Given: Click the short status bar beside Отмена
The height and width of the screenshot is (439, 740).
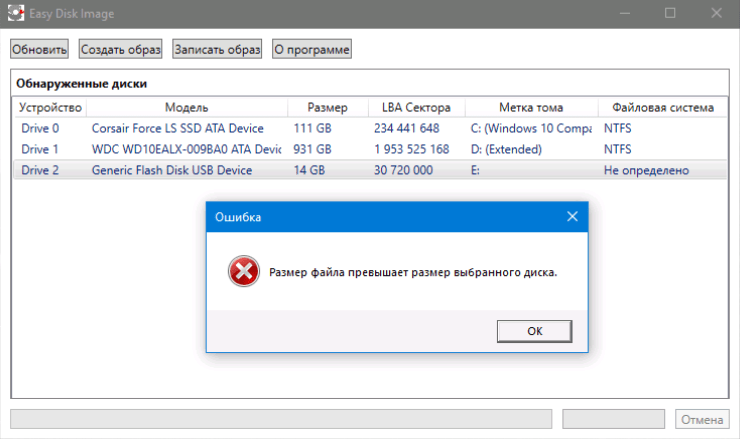Looking at the screenshot, I should 614,419.
